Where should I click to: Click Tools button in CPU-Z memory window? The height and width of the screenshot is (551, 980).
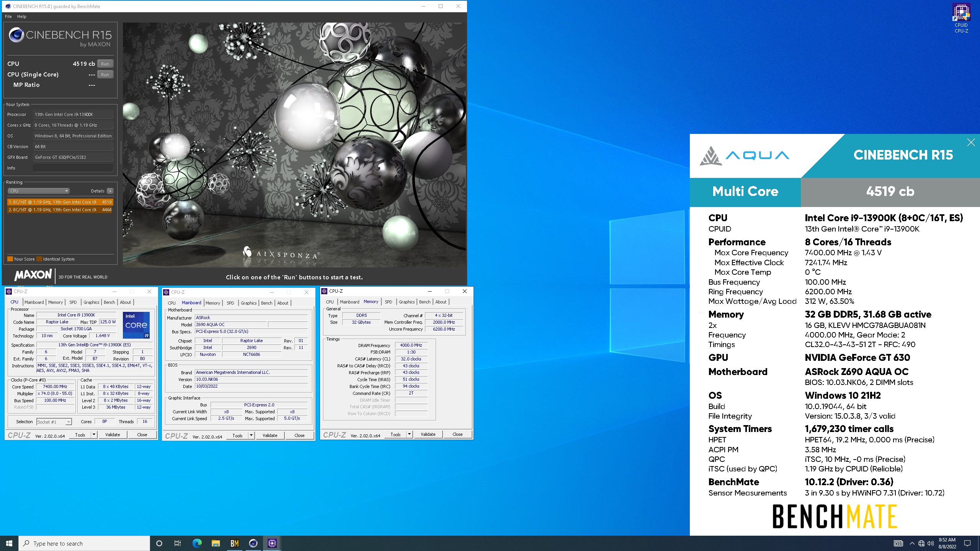[395, 435]
